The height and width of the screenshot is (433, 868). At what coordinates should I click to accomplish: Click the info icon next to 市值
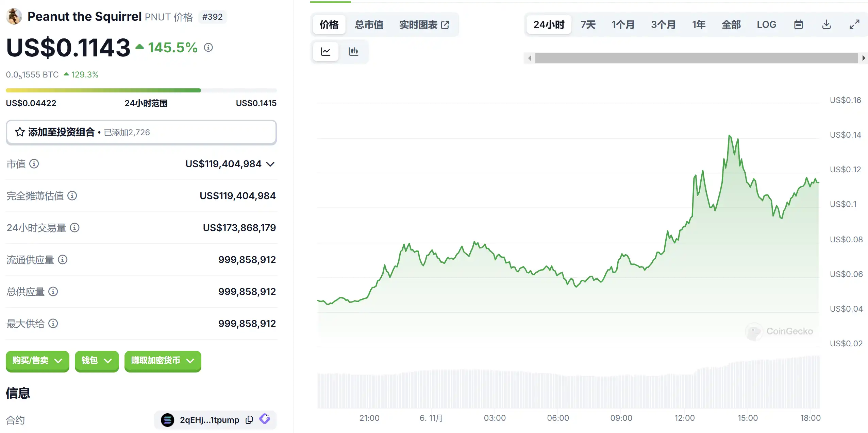(x=34, y=164)
